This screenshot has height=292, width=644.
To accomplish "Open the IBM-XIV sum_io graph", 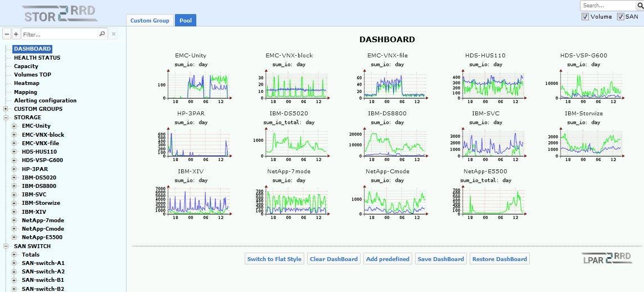I will 191,201.
